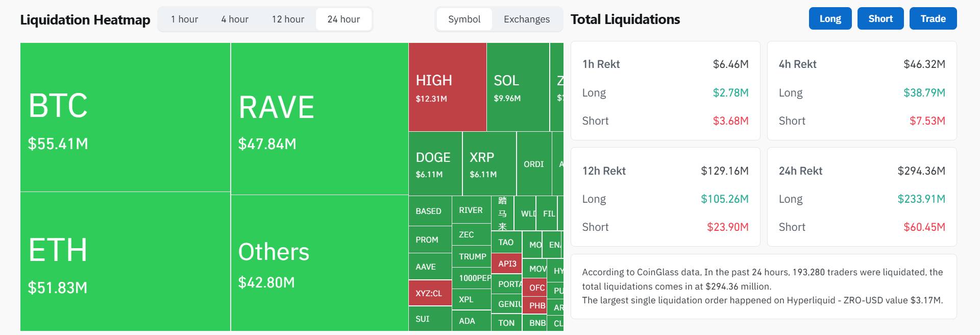This screenshot has height=335, width=980.
Task: Select the 1 hour timeframe tab
Action: 184,19
